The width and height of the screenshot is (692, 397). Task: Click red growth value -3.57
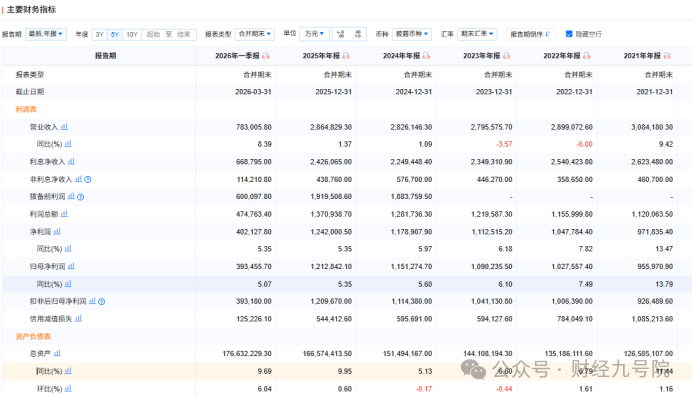pos(504,144)
